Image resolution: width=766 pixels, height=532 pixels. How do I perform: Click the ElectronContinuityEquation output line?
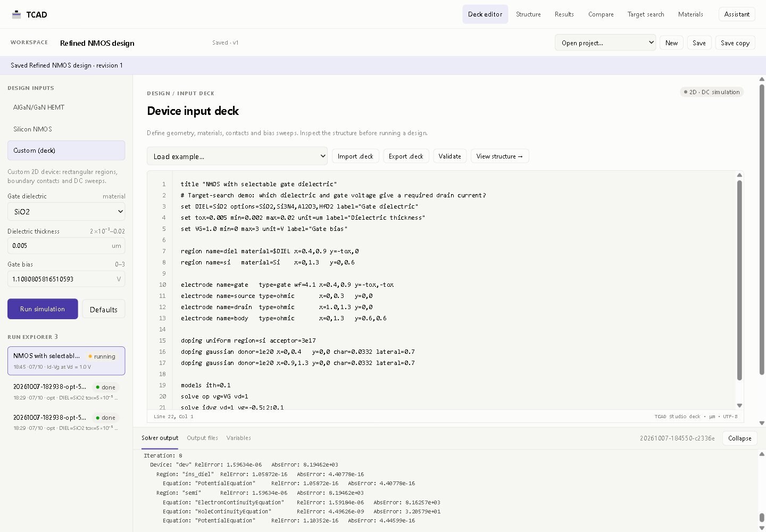(302, 502)
